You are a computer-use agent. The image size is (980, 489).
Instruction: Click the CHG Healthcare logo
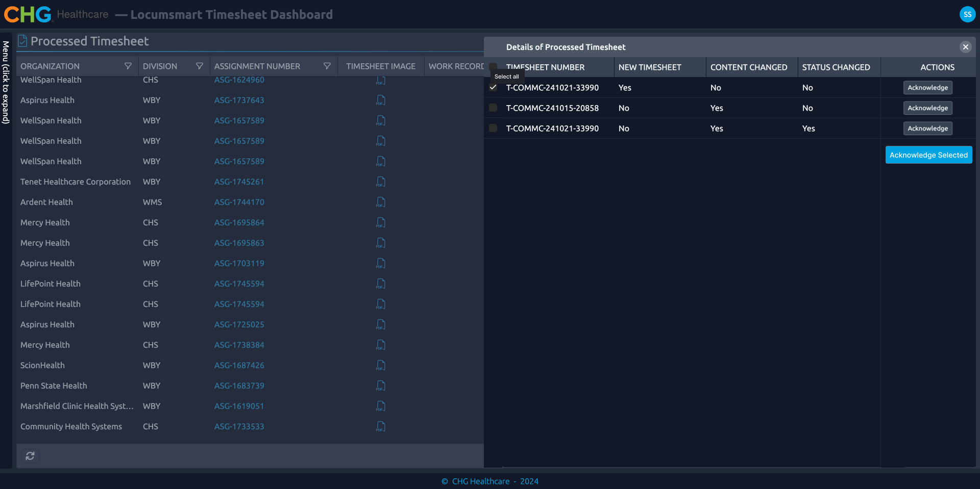coord(56,14)
